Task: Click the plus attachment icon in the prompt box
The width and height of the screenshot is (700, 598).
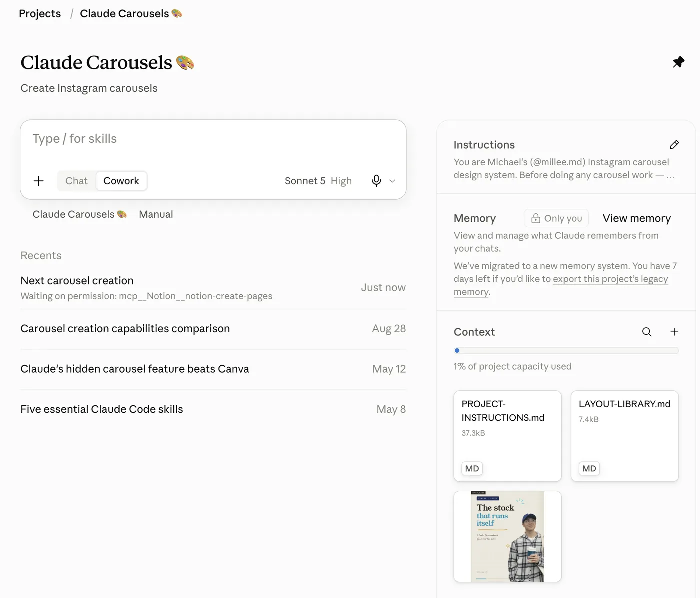Action: 39,181
